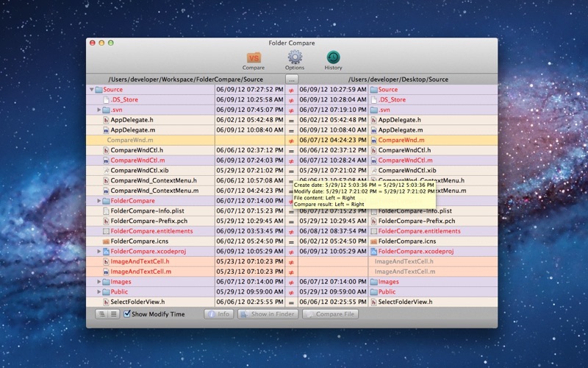
Task: Collapse the Source folder tree
Action: [x=91, y=90]
